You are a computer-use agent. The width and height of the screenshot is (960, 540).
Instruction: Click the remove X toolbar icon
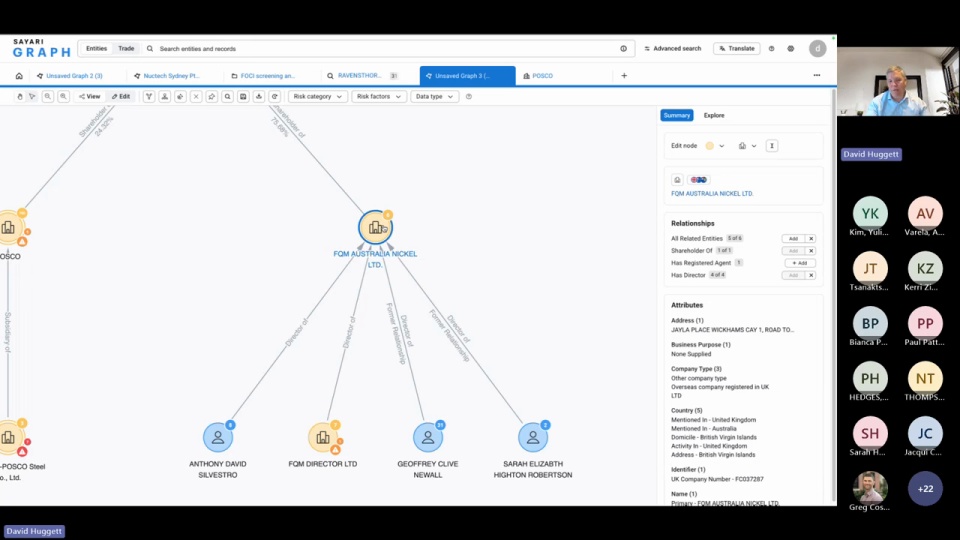tap(196, 97)
